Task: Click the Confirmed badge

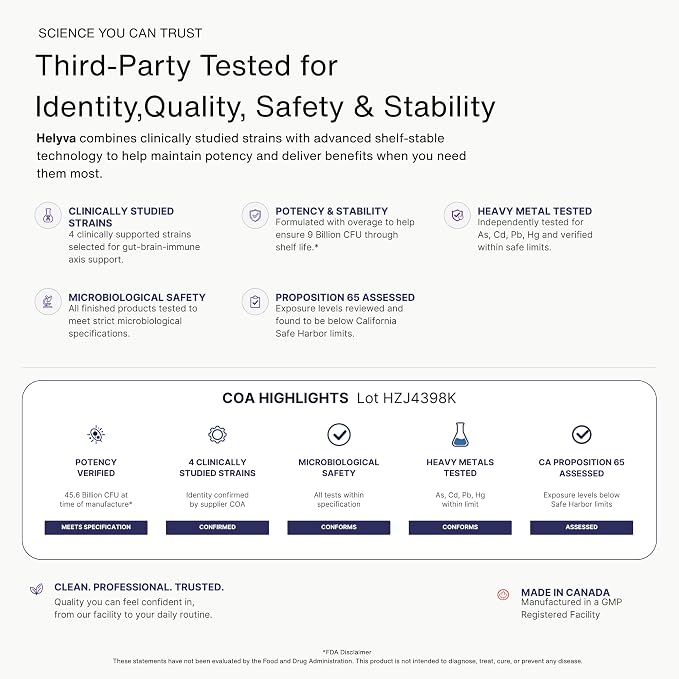Action: 217,527
